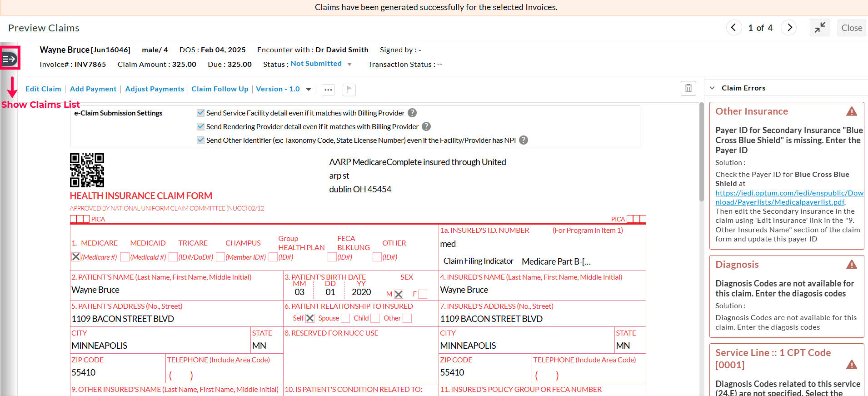This screenshot has width=868, height=396.
Task: Click the collapse preview icon
Action: (x=820, y=28)
